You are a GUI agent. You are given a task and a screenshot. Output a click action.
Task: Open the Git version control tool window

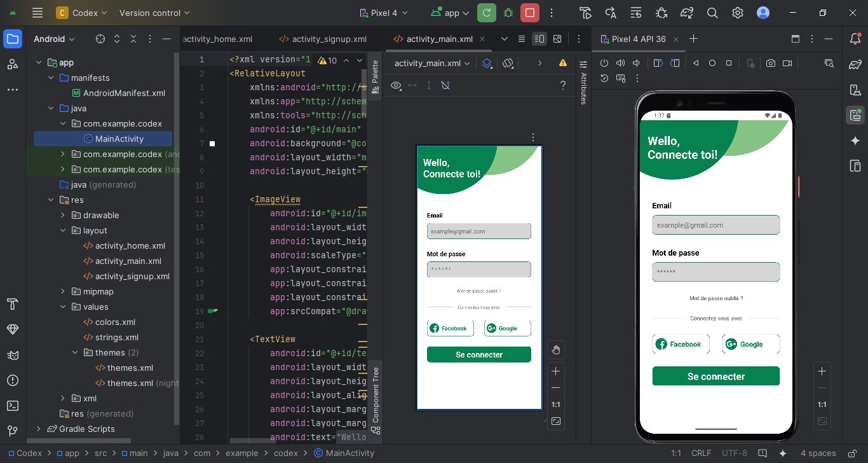[13, 431]
